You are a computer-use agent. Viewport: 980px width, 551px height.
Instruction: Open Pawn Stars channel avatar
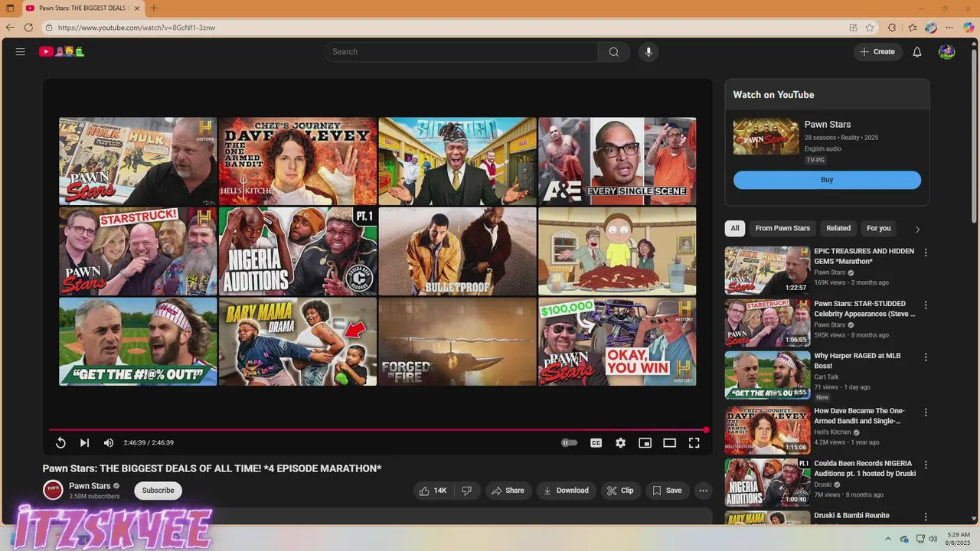pos(53,491)
